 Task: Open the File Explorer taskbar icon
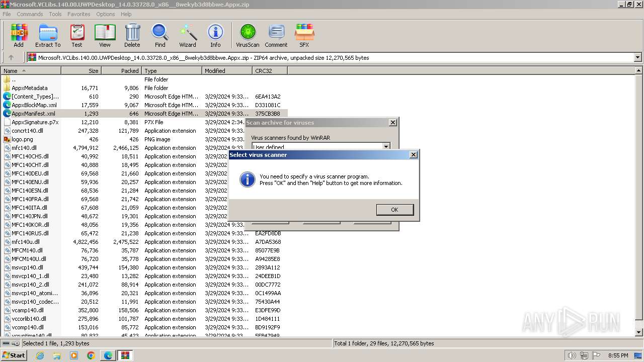click(x=57, y=355)
